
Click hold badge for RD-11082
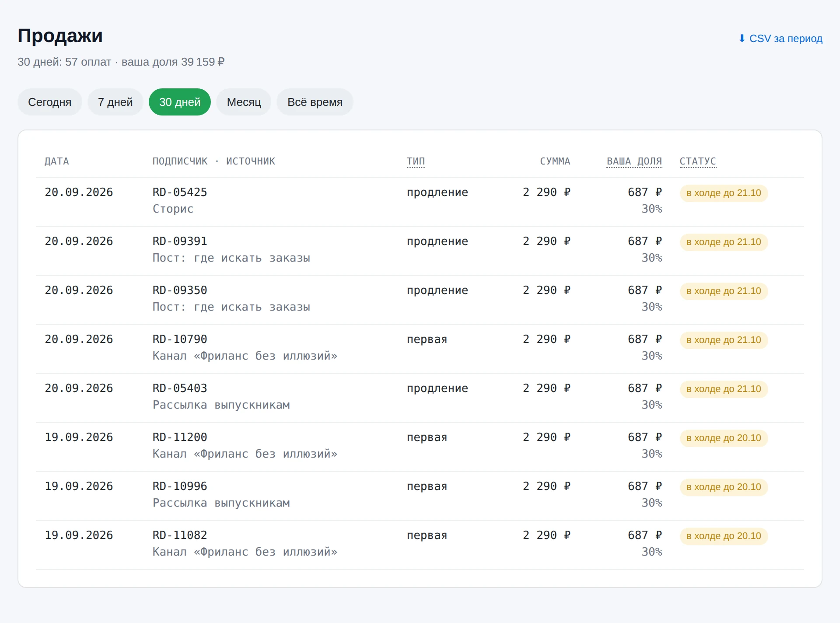(724, 536)
